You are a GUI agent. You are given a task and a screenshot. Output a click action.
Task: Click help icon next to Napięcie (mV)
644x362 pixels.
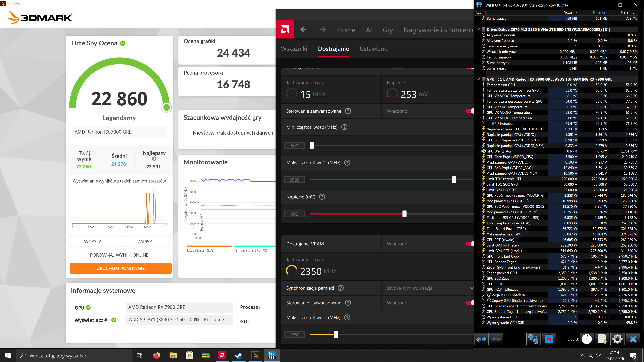[x=322, y=197]
